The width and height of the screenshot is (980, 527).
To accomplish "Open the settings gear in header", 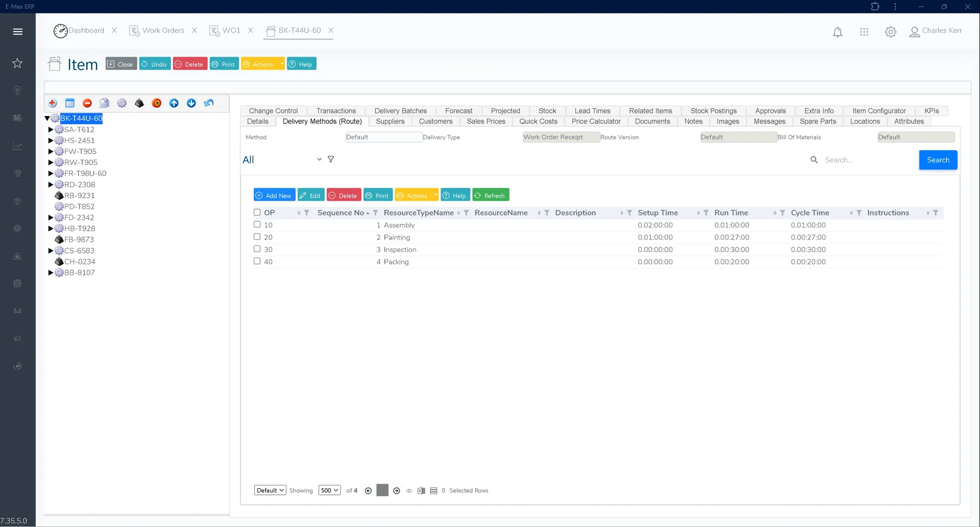I will (891, 32).
